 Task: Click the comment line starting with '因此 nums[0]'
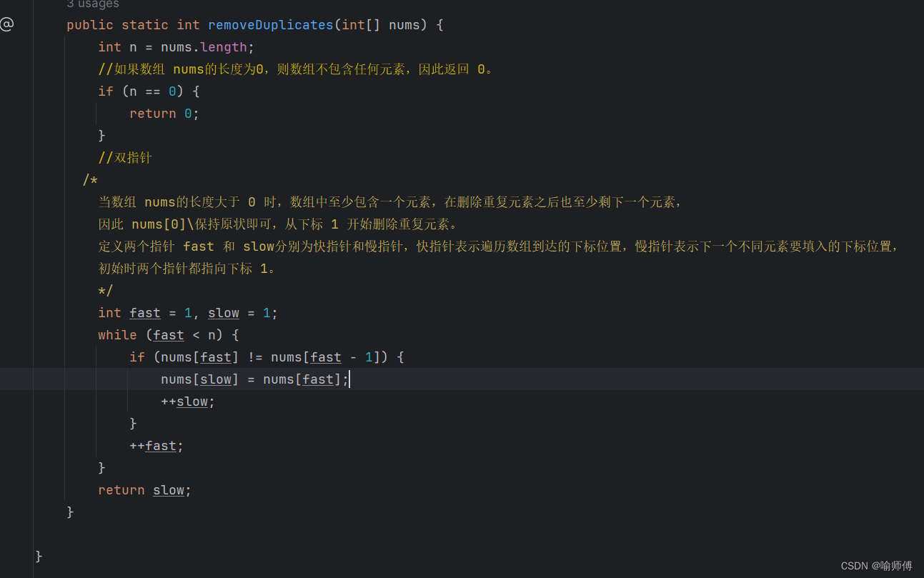click(278, 224)
